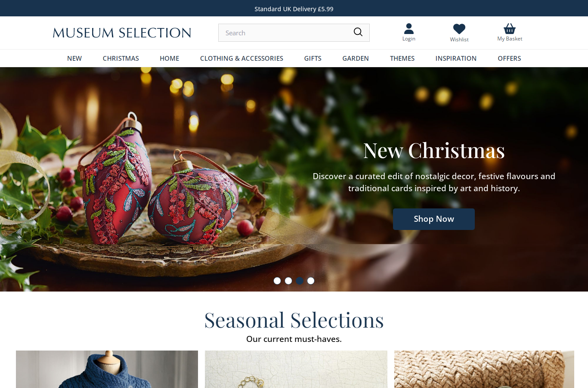Select the first carousel slide dot
Image resolution: width=588 pixels, height=388 pixels.
(277, 281)
